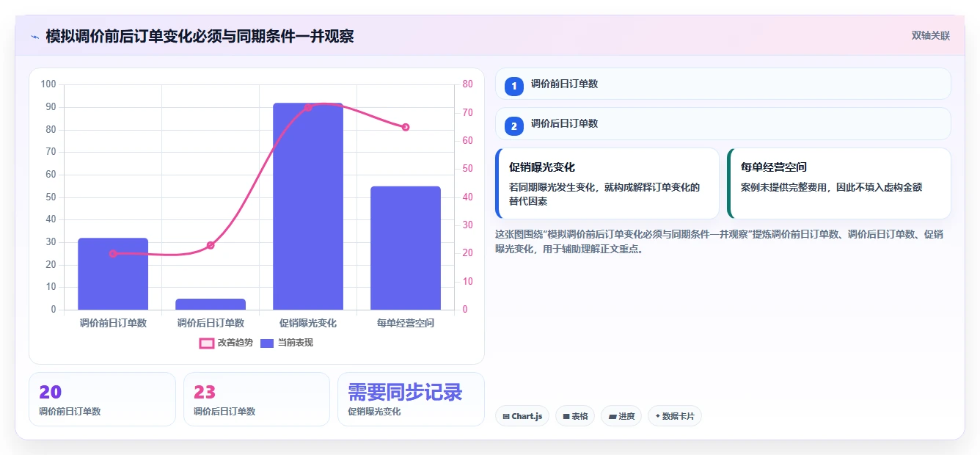Click left axis value 50
Viewport: 980px width, 455px height.
51,197
